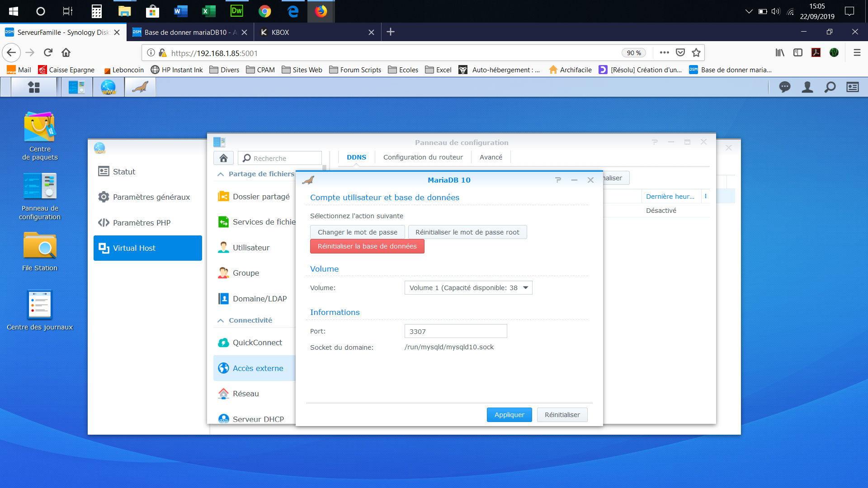Open Firefox home page button
868x488 pixels.
[66, 53]
